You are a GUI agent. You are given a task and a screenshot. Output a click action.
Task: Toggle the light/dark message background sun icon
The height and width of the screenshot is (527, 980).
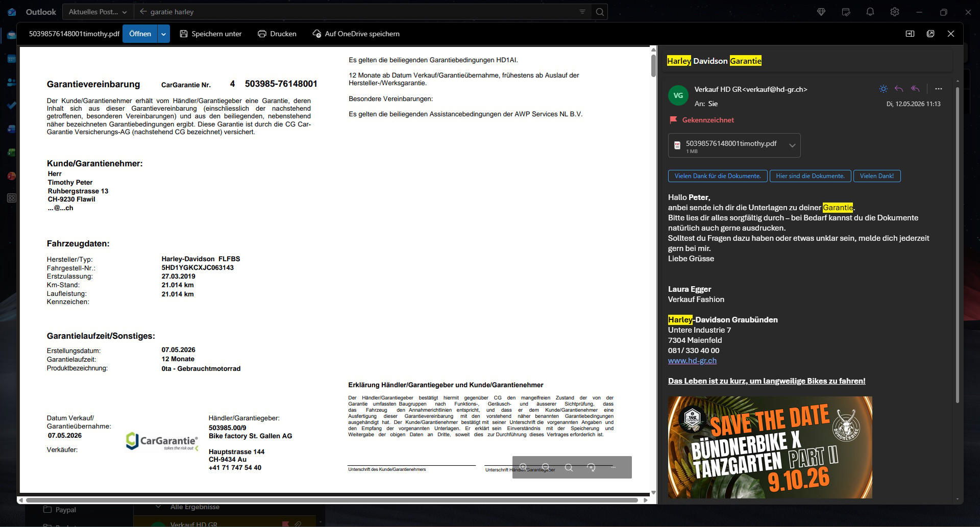883,89
